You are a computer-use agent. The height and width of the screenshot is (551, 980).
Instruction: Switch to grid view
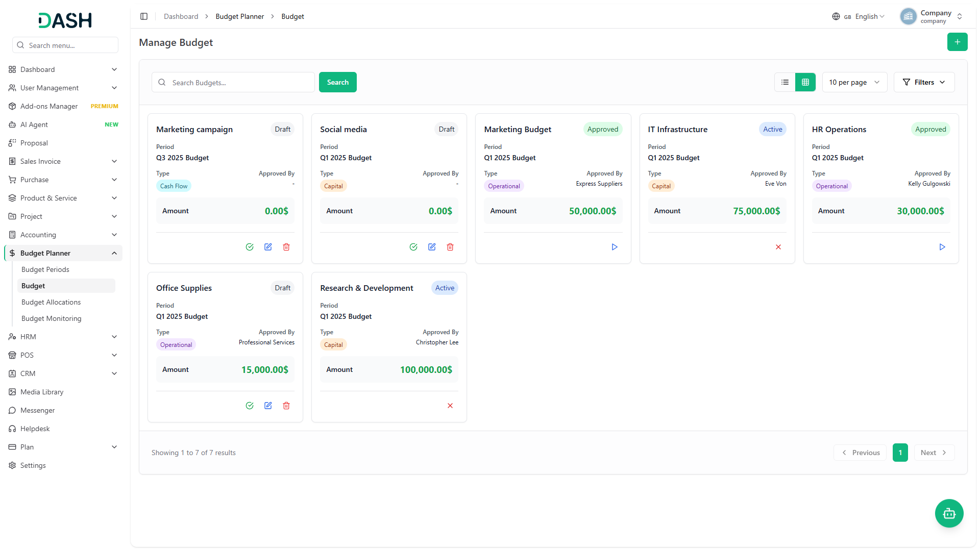pyautogui.click(x=805, y=82)
